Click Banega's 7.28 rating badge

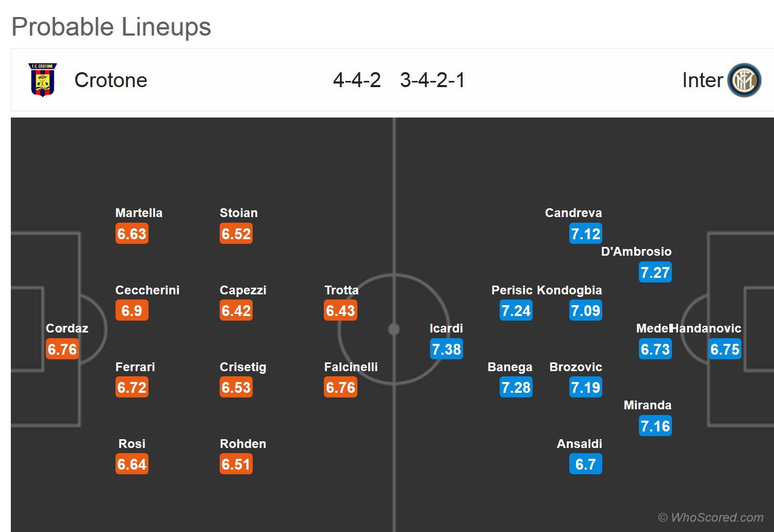pyautogui.click(x=516, y=387)
